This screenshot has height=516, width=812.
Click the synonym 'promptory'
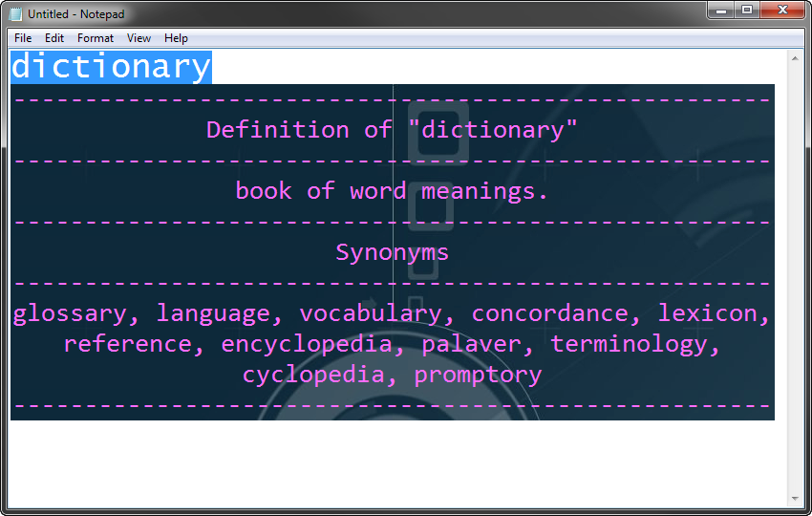point(478,376)
